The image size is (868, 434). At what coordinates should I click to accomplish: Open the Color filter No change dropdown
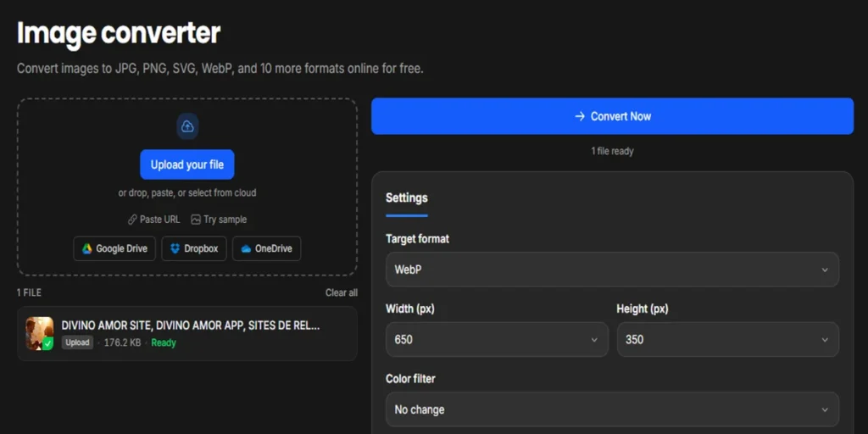612,409
